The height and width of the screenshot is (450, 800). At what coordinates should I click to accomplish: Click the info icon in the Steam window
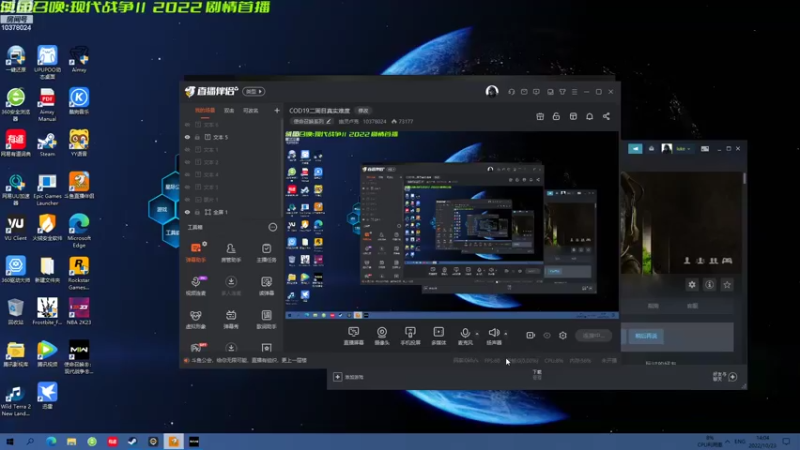coord(710,285)
